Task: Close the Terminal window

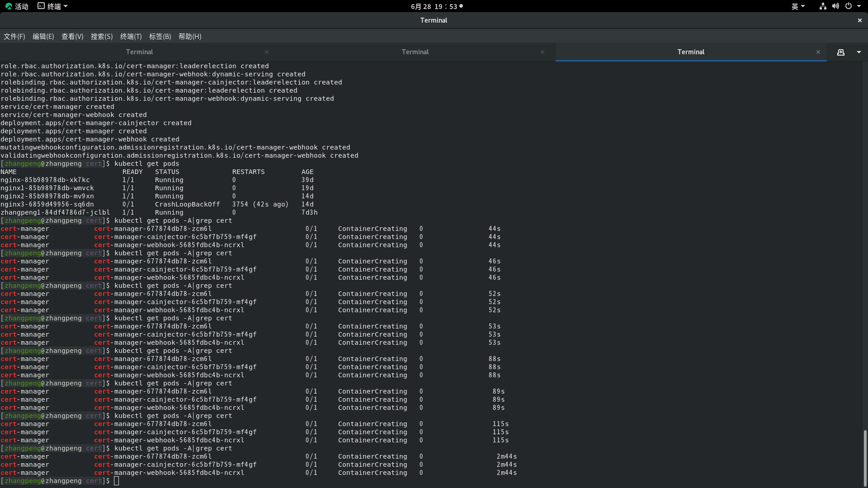Action: coord(860,20)
